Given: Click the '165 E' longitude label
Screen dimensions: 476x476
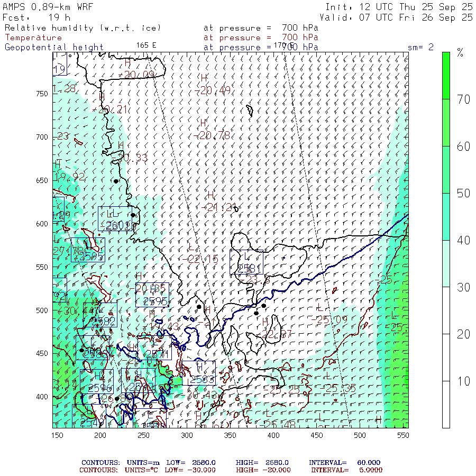Looking at the screenshot, I should click(x=146, y=45).
